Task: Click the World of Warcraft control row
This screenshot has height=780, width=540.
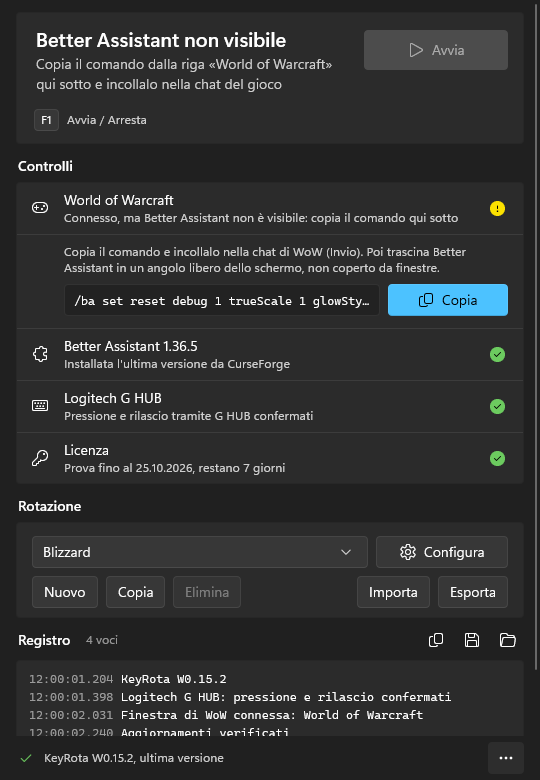Action: tap(270, 208)
